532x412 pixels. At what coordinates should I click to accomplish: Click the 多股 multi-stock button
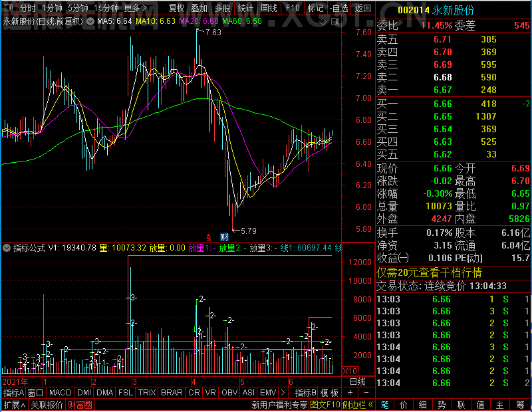(x=223, y=8)
